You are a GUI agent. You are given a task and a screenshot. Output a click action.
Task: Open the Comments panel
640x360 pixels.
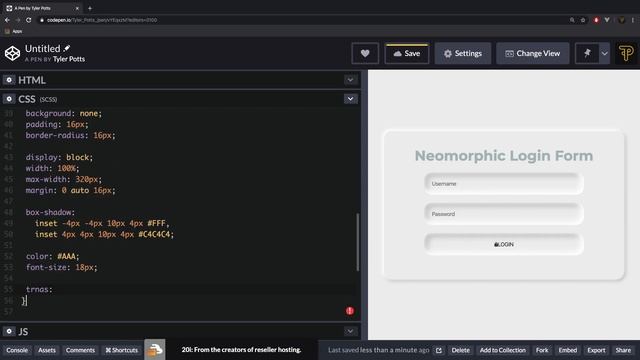coord(80,350)
